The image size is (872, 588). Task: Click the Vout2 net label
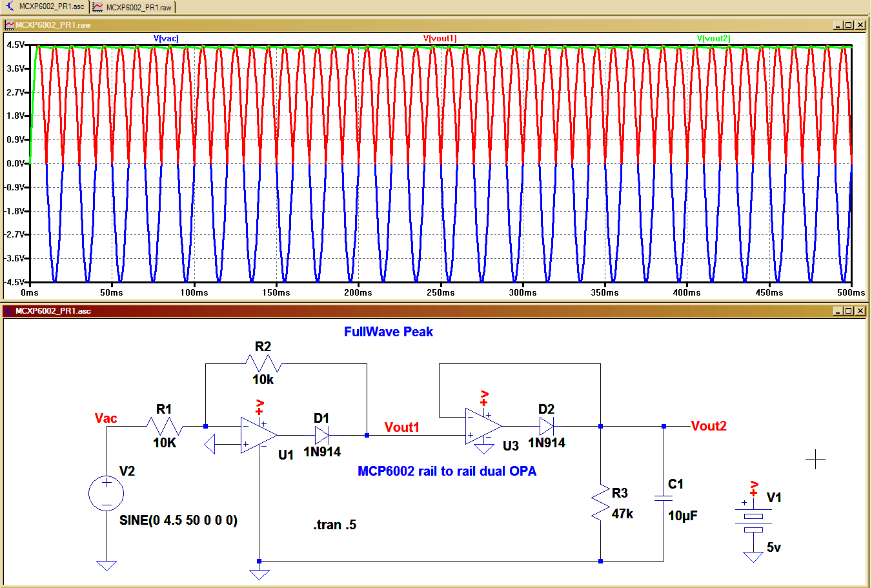coord(709,426)
